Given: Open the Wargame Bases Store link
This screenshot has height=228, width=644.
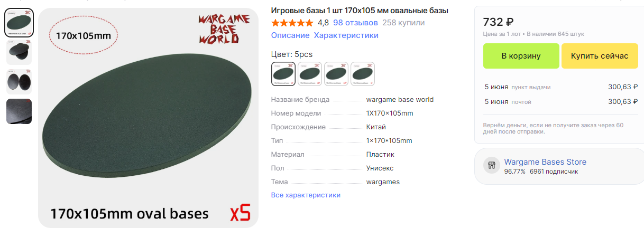Looking at the screenshot, I should coord(545,162).
